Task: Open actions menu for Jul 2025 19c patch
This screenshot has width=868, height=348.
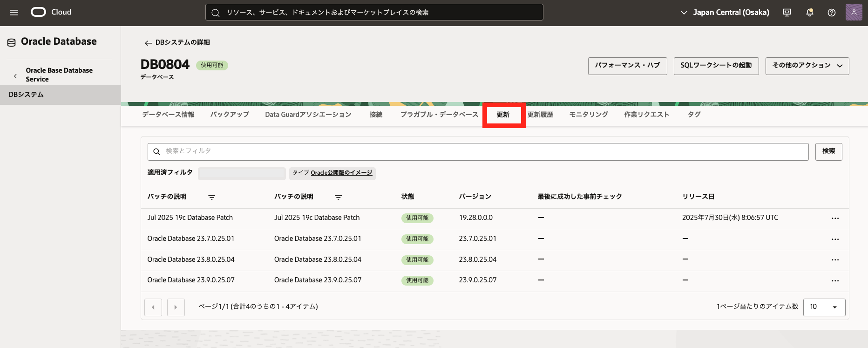Action: [x=835, y=218]
